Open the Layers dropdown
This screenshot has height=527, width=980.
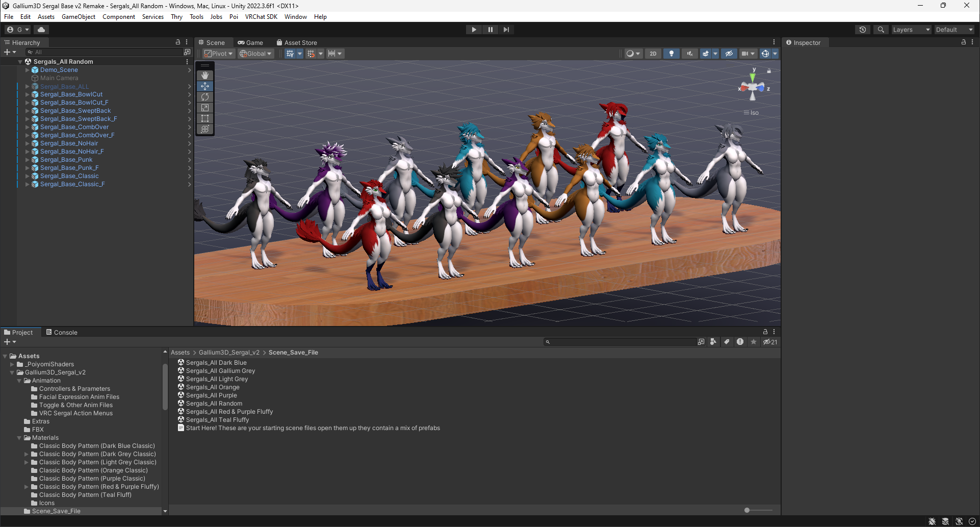(x=911, y=30)
